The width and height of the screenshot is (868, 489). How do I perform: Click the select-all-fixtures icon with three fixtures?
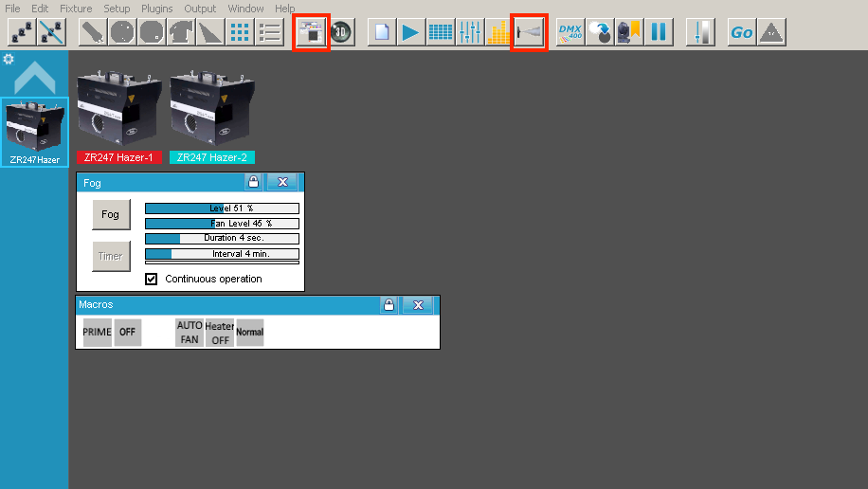click(x=22, y=32)
